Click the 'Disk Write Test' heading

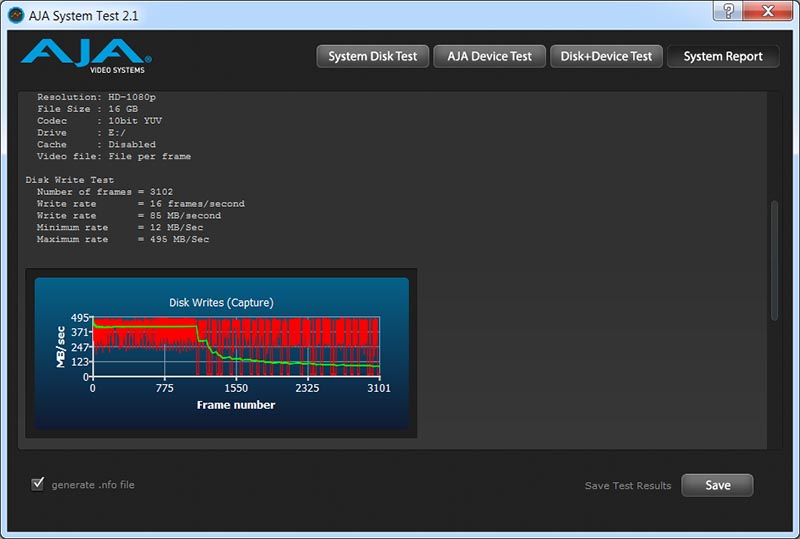click(x=70, y=180)
